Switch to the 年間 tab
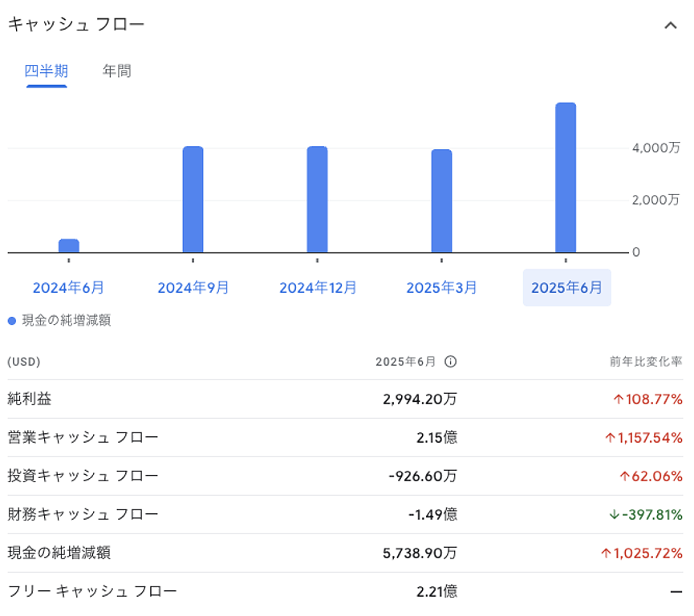Screen dimensions: 694x616 click(116, 71)
